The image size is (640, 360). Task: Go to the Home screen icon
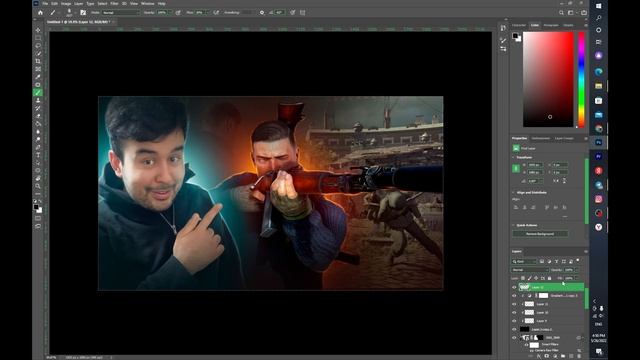pos(40,13)
